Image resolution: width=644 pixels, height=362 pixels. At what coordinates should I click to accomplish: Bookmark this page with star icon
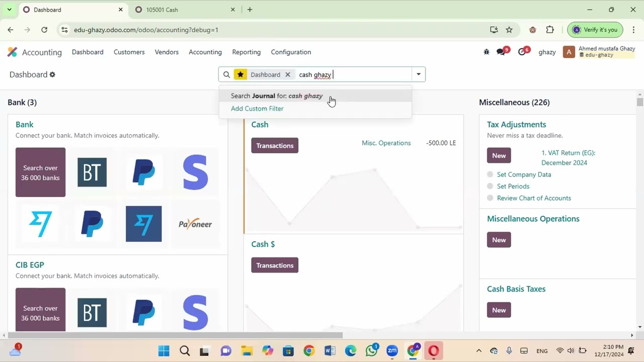509,30
